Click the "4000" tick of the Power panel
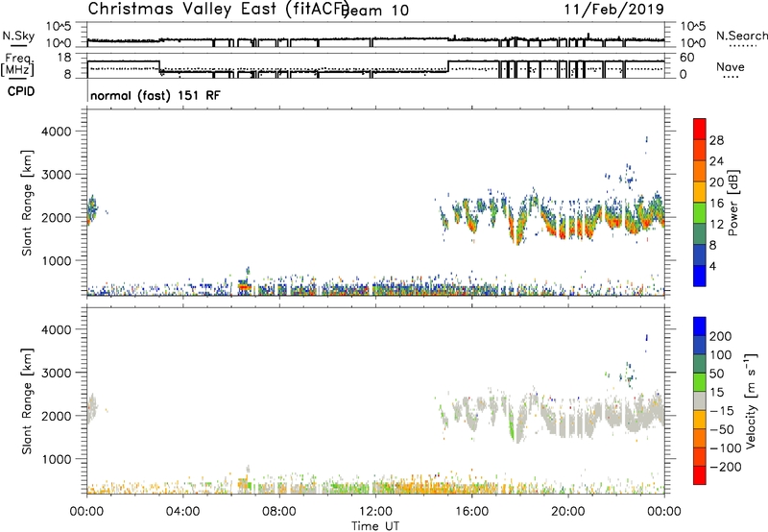Viewport: 768px width, 532px height. (57, 132)
